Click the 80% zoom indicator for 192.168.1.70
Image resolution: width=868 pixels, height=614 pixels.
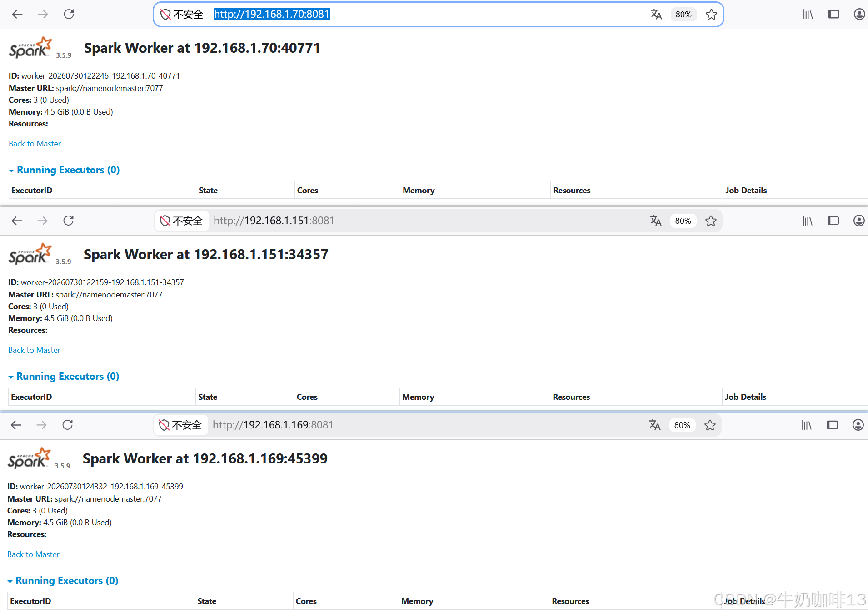coord(683,15)
